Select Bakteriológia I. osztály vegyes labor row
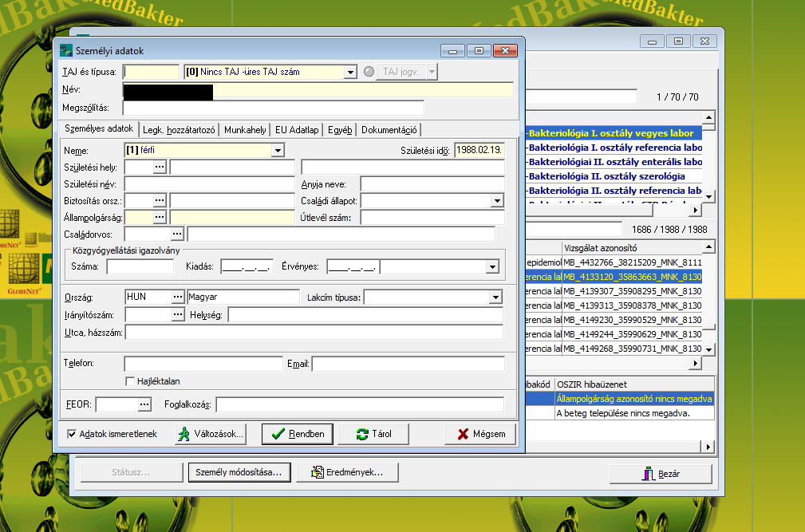Viewport: 805px width, 532px height. [614, 133]
